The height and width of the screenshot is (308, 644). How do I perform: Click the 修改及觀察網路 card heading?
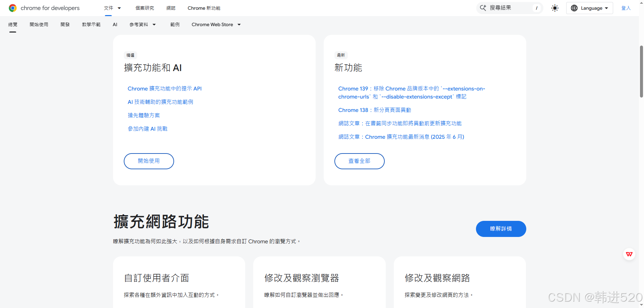click(x=437, y=278)
